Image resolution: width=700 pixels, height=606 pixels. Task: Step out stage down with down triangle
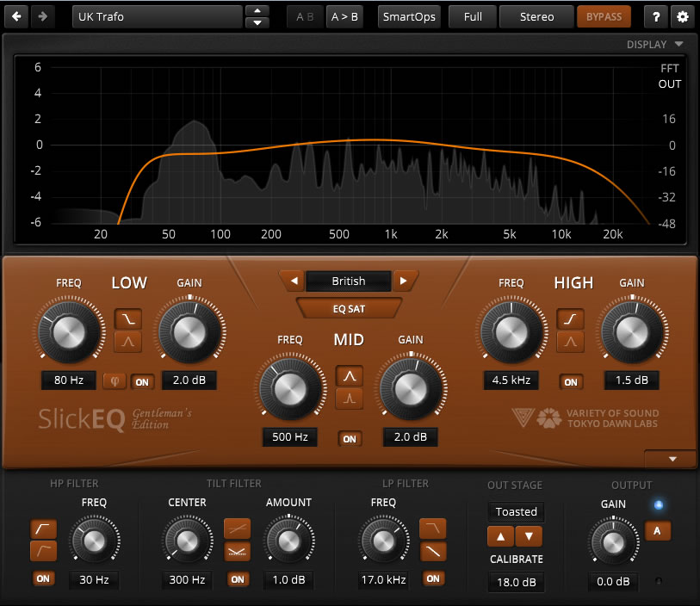pyautogui.click(x=529, y=536)
